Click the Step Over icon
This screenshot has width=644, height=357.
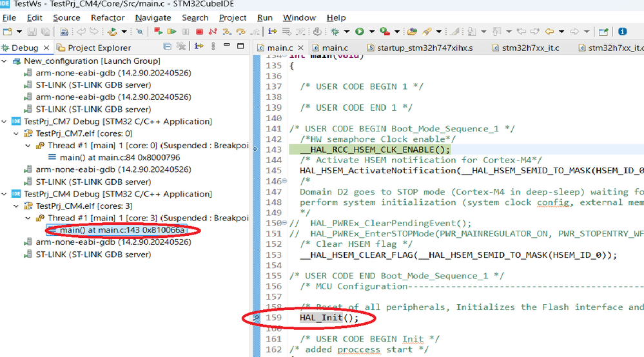pyautogui.click(x=240, y=32)
